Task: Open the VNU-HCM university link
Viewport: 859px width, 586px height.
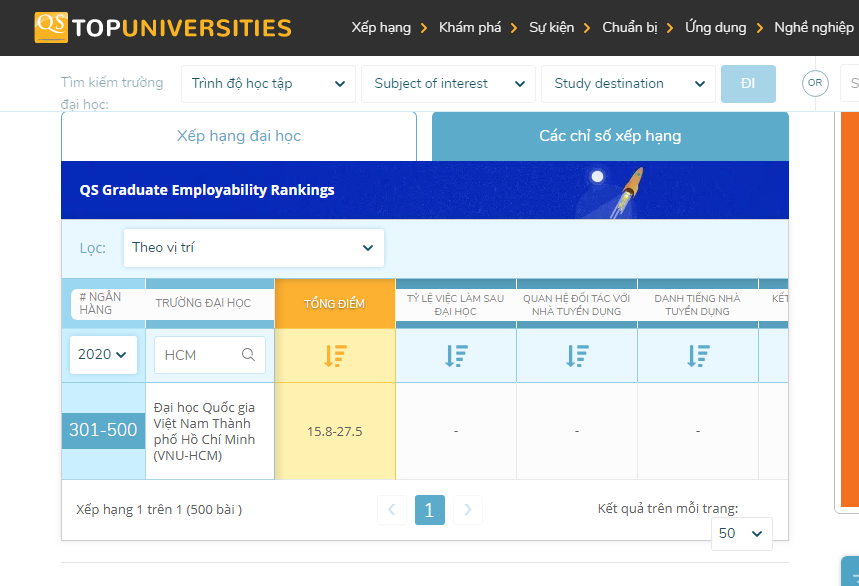Action: (x=210, y=430)
